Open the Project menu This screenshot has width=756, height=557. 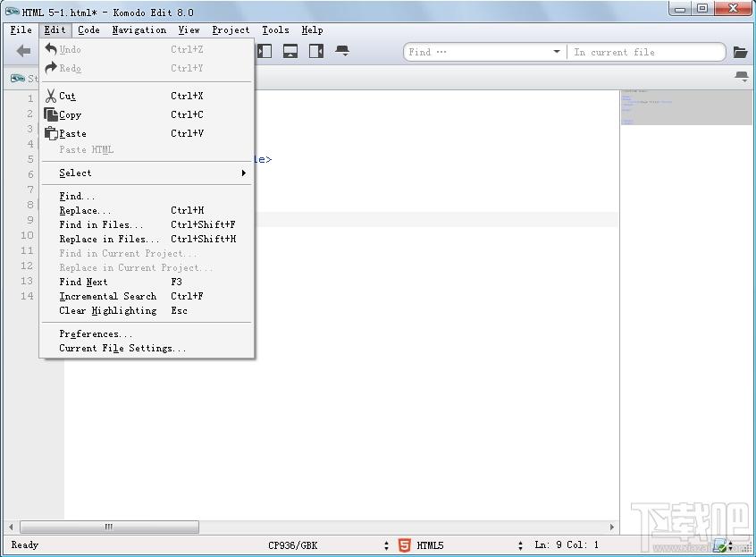click(231, 30)
